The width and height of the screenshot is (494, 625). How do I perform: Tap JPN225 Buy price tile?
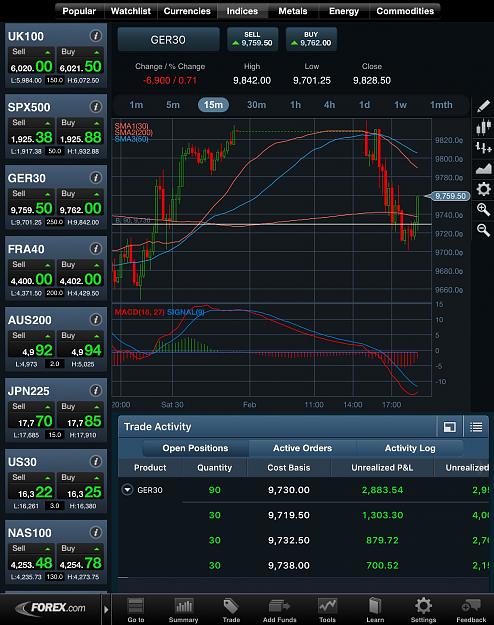click(x=81, y=416)
